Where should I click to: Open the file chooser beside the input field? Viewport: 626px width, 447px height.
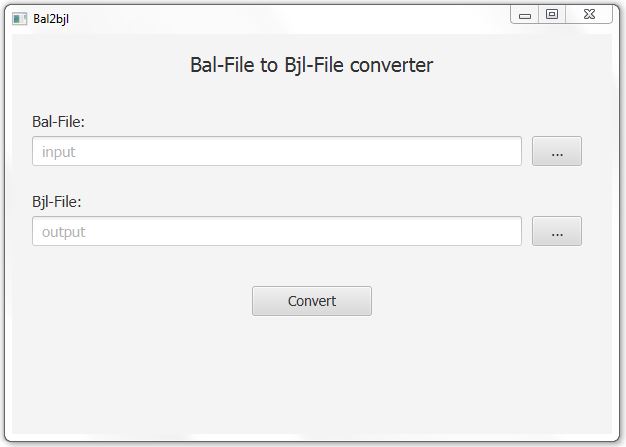tap(556, 152)
